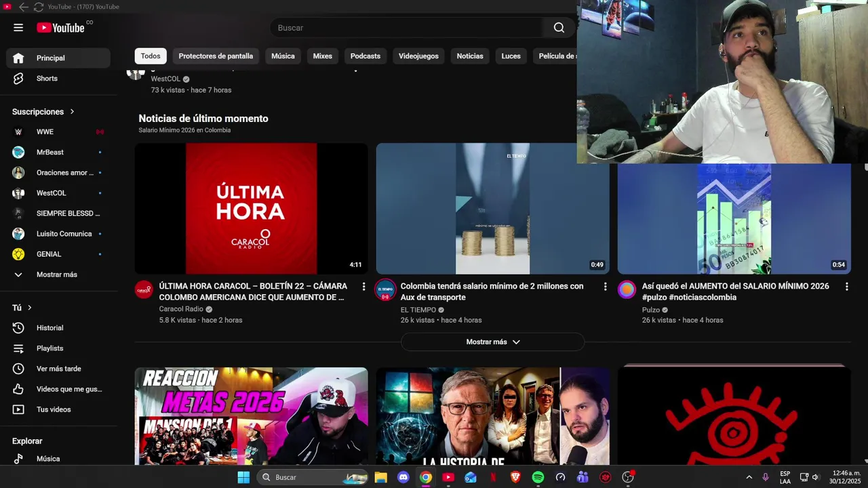Viewport: 868px width, 488px height.
Task: Open Spotify from taskbar
Action: click(538, 477)
